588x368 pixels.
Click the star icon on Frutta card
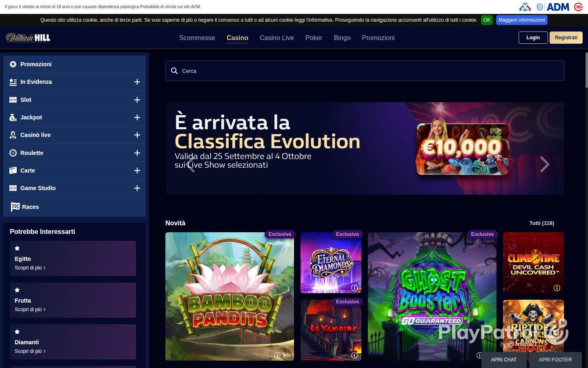click(x=17, y=290)
